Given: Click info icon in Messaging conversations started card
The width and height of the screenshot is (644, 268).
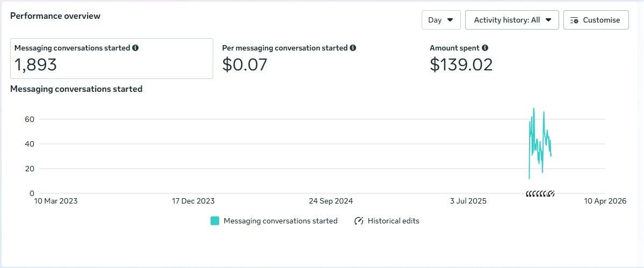Looking at the screenshot, I should click(135, 48).
